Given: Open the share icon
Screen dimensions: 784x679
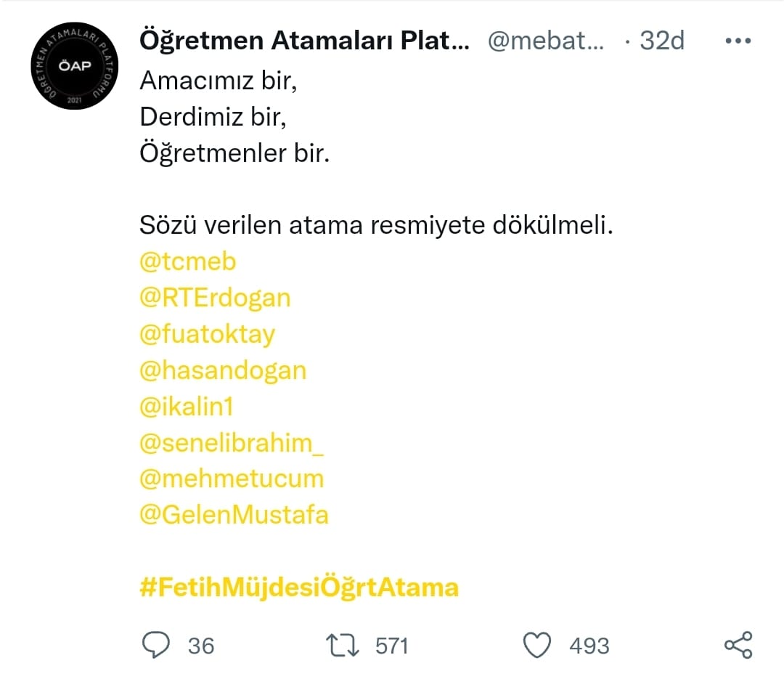Looking at the screenshot, I should click(x=739, y=643).
